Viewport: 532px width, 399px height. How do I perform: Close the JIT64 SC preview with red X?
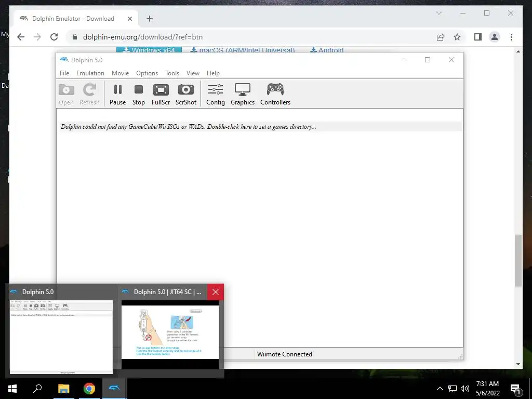216,292
